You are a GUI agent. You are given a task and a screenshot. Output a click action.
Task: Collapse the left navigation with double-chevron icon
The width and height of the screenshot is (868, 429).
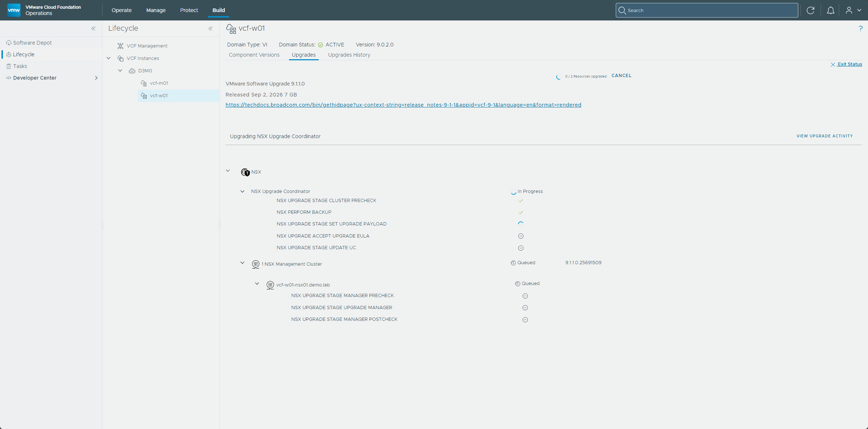tap(93, 28)
